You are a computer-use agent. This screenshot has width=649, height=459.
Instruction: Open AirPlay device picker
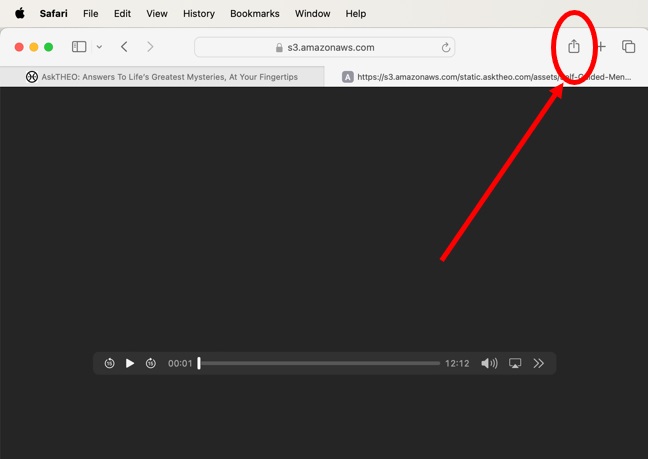[x=515, y=363]
